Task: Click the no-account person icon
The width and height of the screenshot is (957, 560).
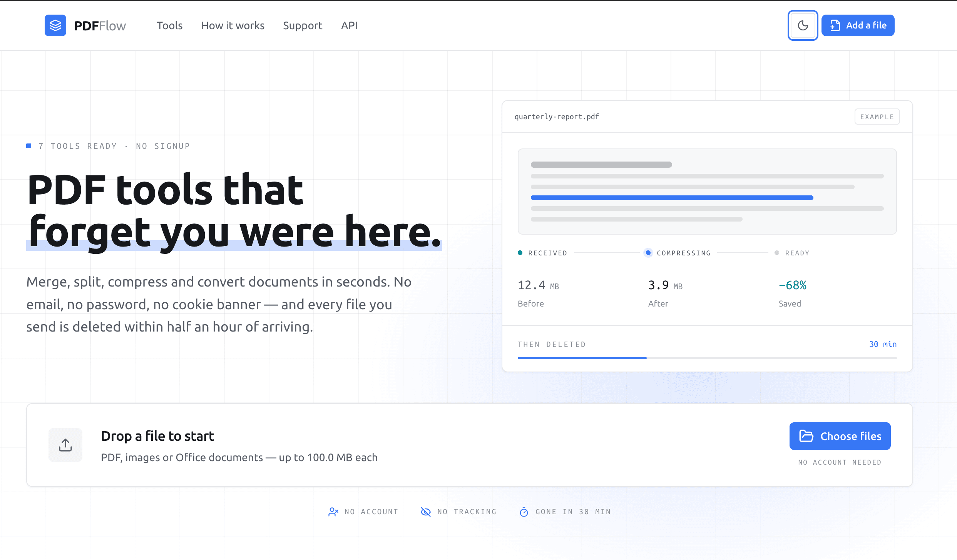Action: (333, 512)
